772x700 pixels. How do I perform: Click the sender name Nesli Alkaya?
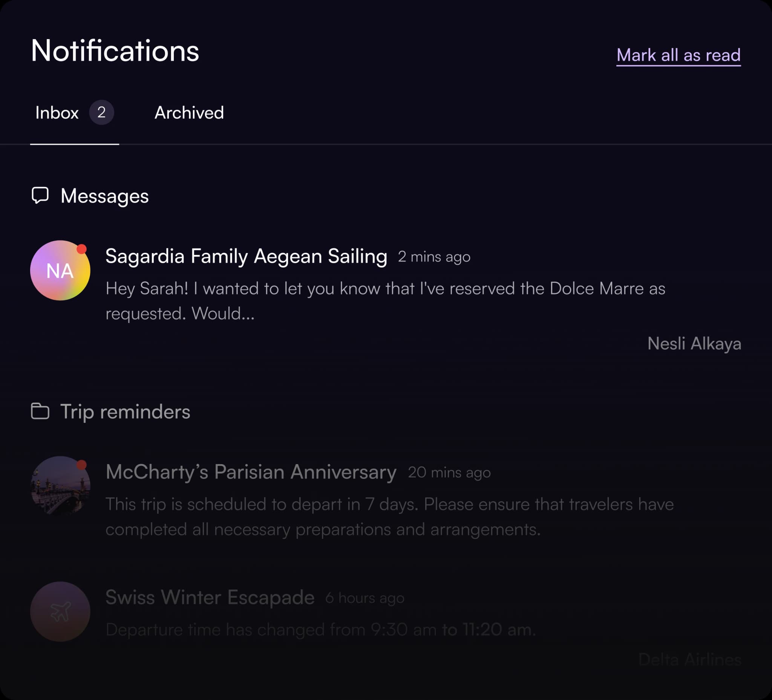(x=694, y=344)
